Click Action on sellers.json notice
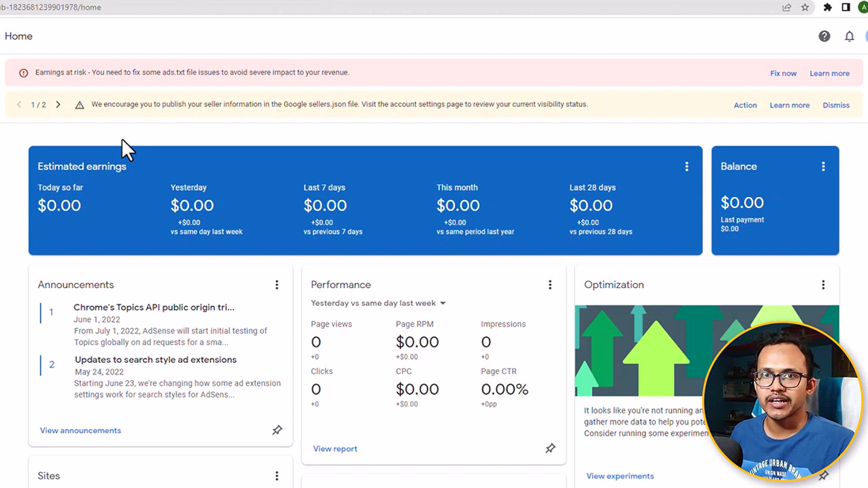The height and width of the screenshot is (488, 868). pos(745,105)
